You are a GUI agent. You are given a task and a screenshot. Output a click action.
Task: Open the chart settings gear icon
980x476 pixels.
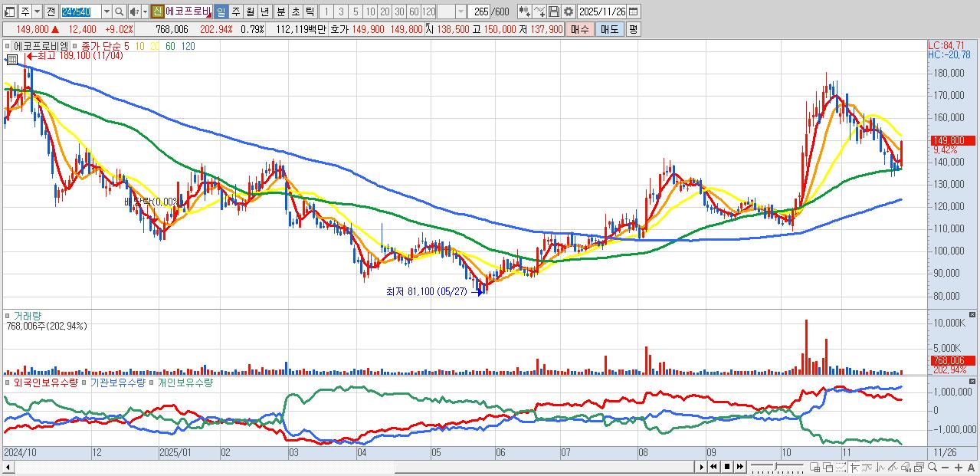point(569,11)
